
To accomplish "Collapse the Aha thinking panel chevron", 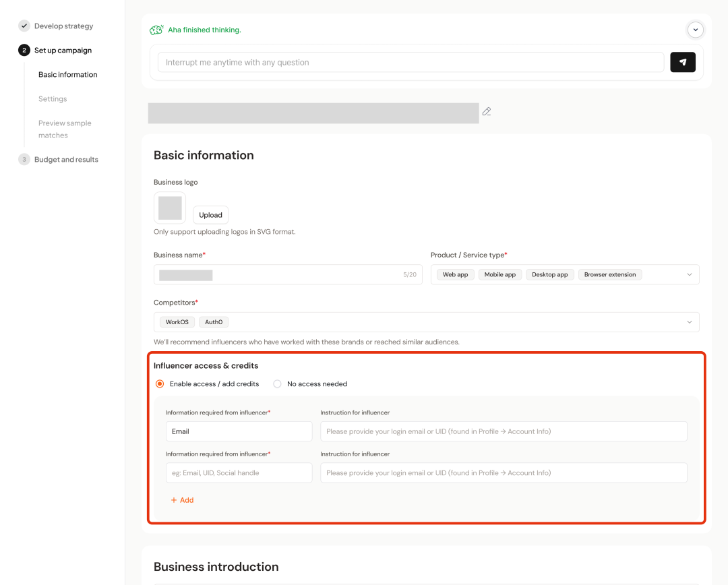I will (695, 30).
